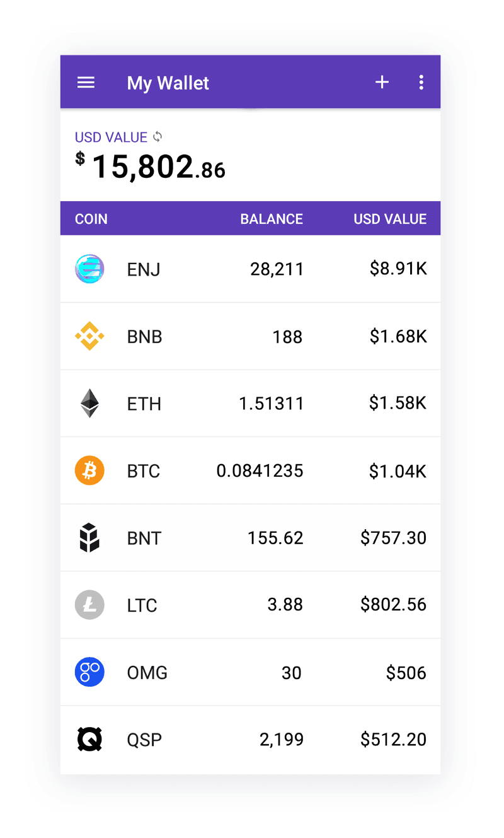
Task: Tap the Quantstamp QSP icon
Action: point(89,739)
